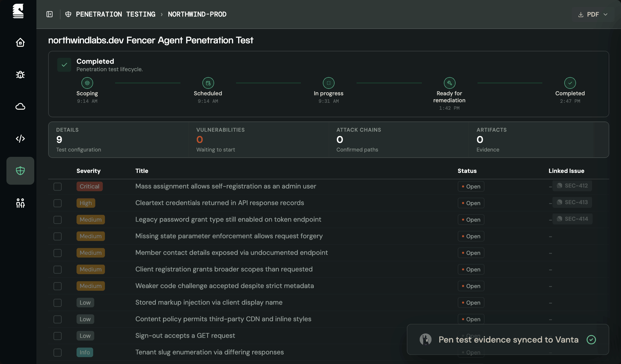Click the Info severity badge
The width and height of the screenshot is (621, 364).
coord(85,352)
